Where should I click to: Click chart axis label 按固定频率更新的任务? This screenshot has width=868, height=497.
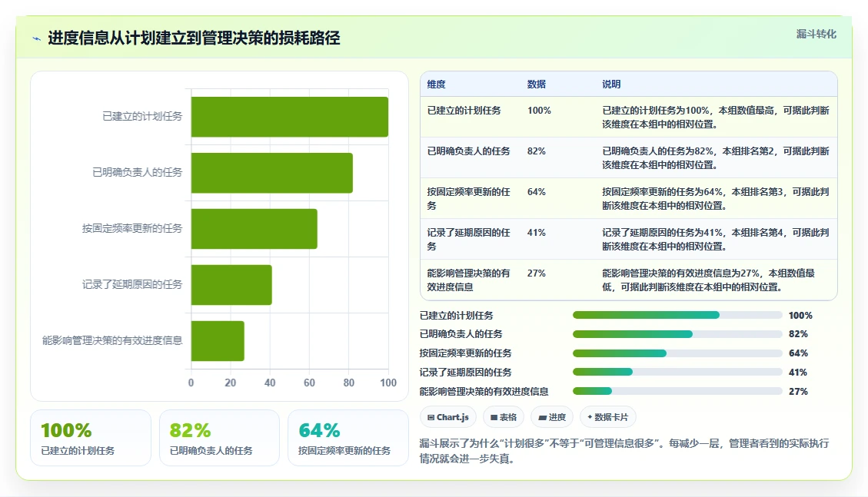coord(132,228)
